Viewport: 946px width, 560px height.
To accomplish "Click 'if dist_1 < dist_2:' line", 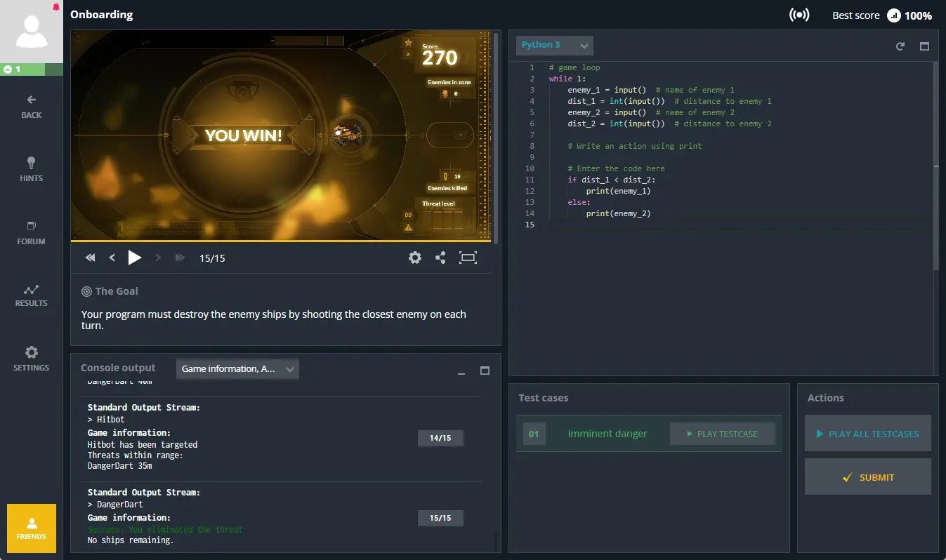I will (611, 180).
